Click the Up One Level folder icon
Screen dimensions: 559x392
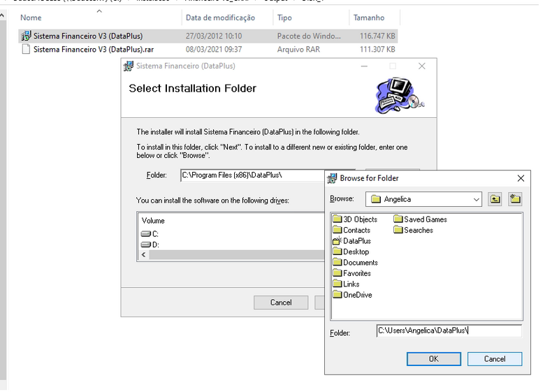495,199
